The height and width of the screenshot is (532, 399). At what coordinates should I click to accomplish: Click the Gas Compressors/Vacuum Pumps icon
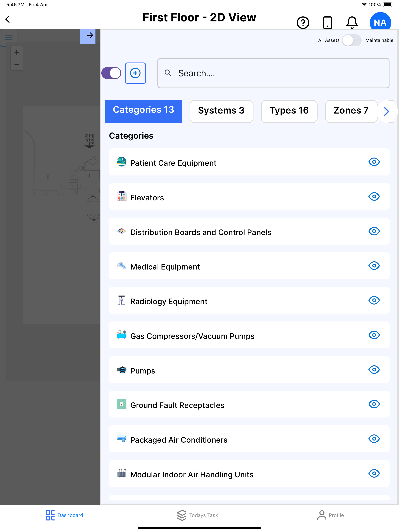[x=121, y=335]
